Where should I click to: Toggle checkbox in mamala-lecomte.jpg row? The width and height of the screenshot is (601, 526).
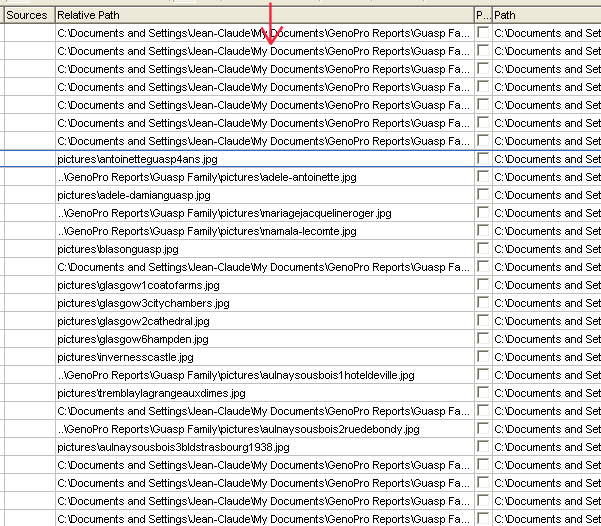(484, 231)
